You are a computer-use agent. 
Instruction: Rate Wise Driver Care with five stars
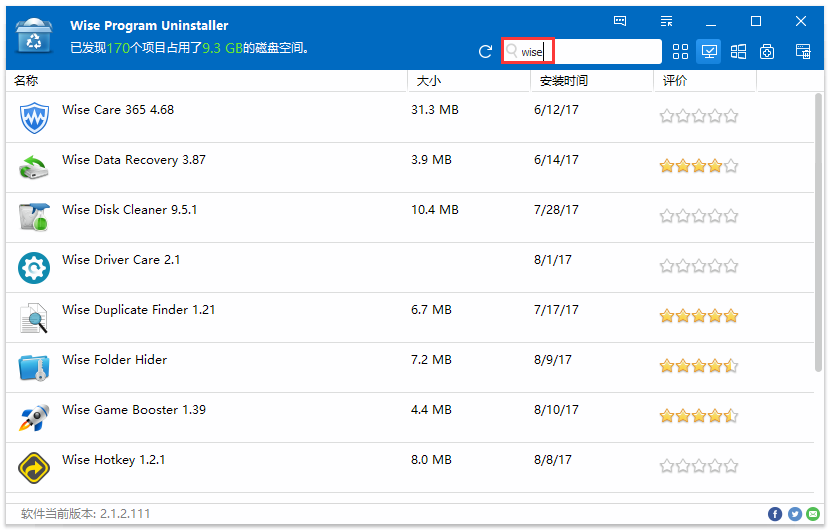(x=731, y=266)
